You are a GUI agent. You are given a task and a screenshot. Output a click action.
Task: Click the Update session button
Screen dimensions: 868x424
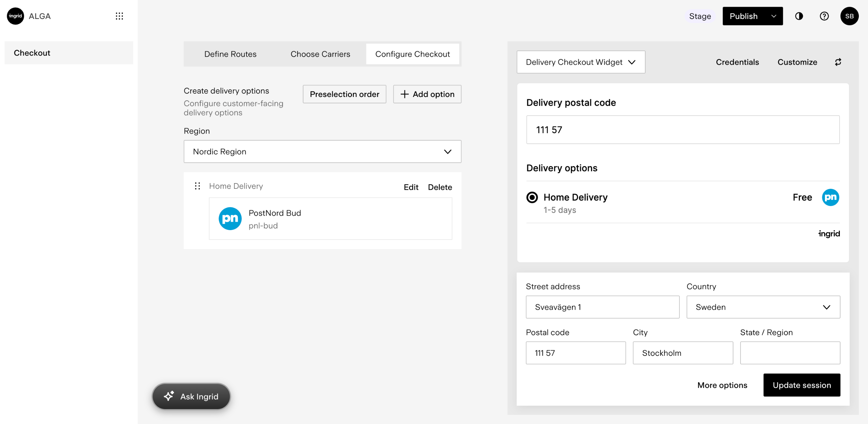[802, 385]
